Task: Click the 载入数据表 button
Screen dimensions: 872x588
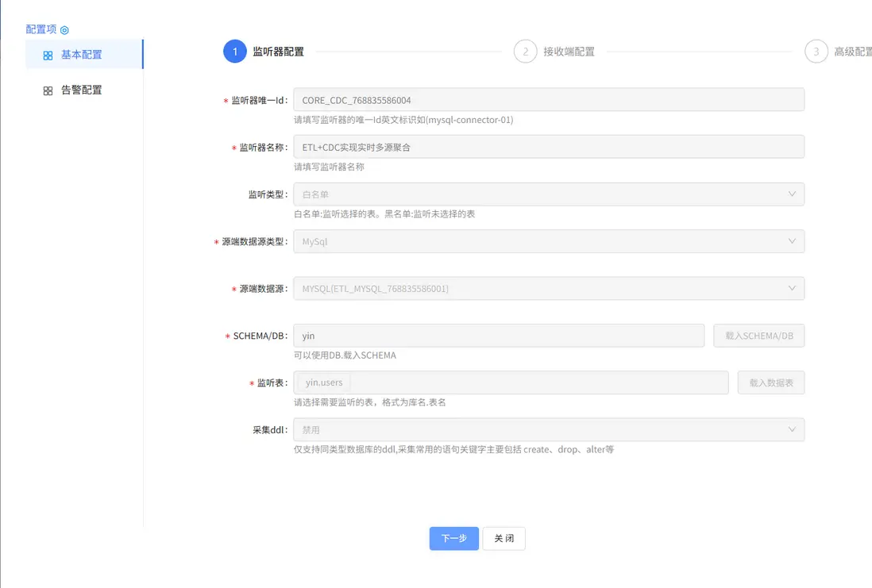Action: 773,382
